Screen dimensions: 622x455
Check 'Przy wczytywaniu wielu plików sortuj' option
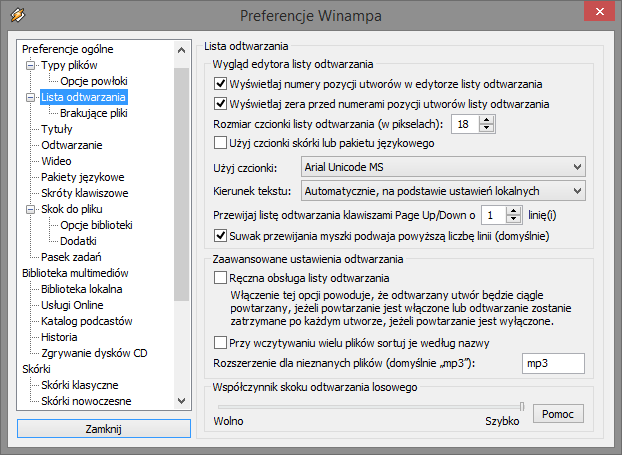[x=220, y=342]
